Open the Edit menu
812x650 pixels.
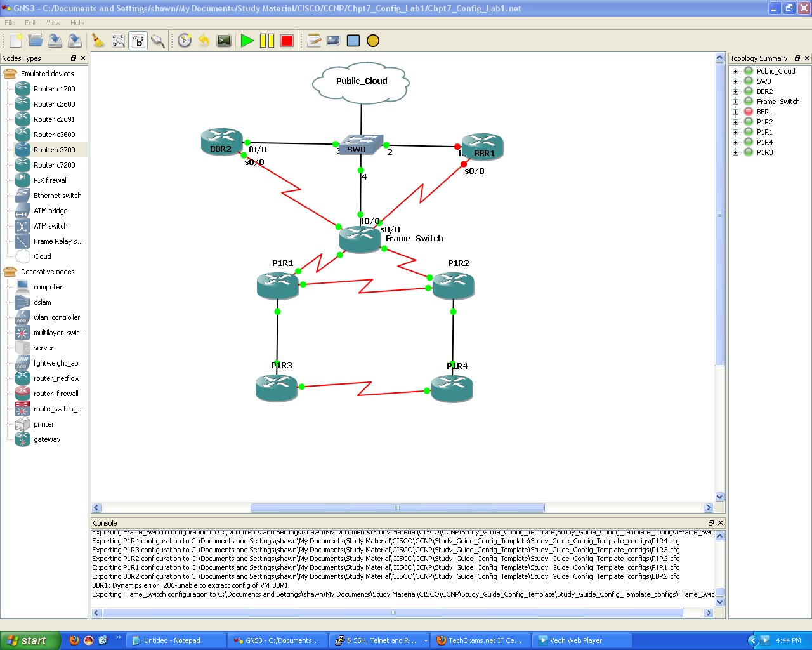click(30, 23)
